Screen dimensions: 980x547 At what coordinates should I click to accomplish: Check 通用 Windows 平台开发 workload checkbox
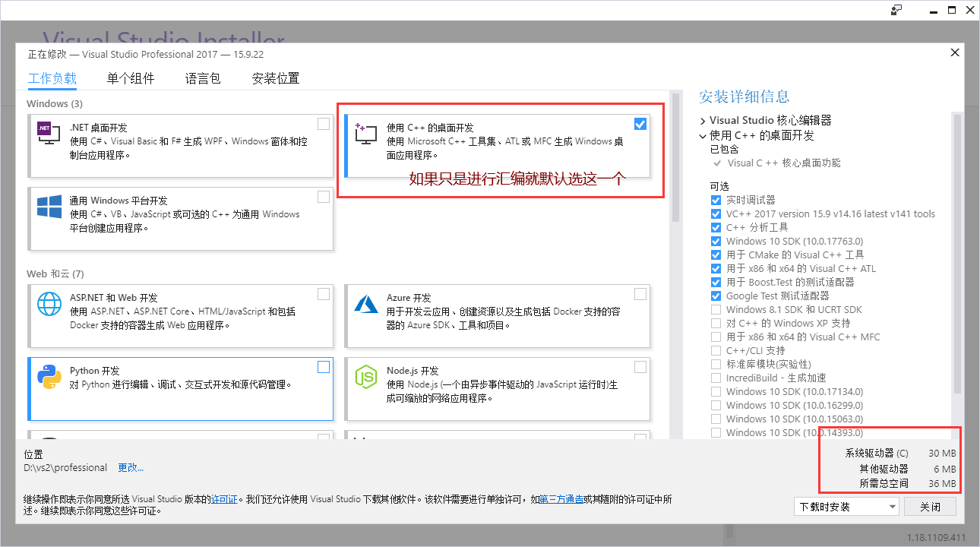coord(324,197)
